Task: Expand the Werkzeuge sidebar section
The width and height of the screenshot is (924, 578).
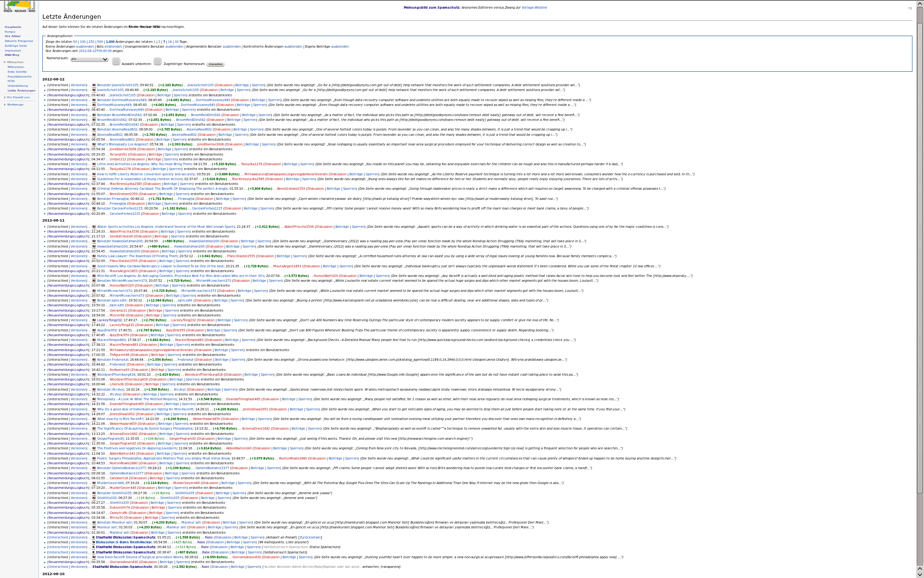Action: pos(15,105)
